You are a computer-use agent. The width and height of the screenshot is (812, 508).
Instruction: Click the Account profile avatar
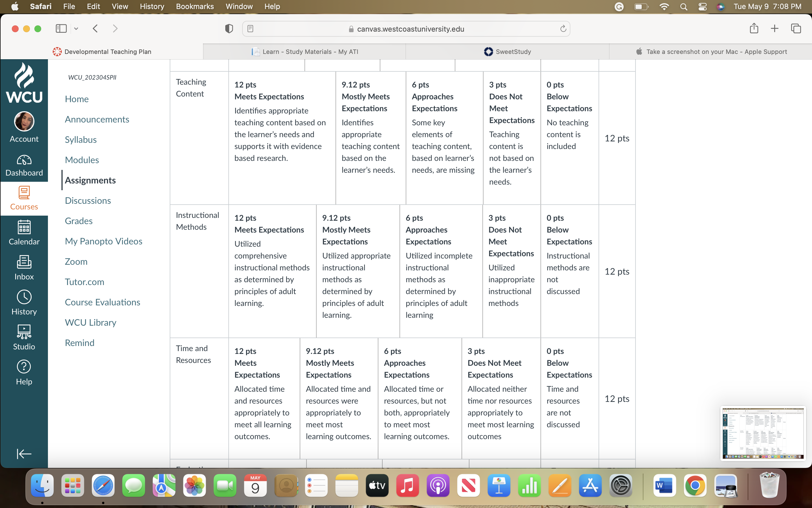pyautogui.click(x=24, y=121)
